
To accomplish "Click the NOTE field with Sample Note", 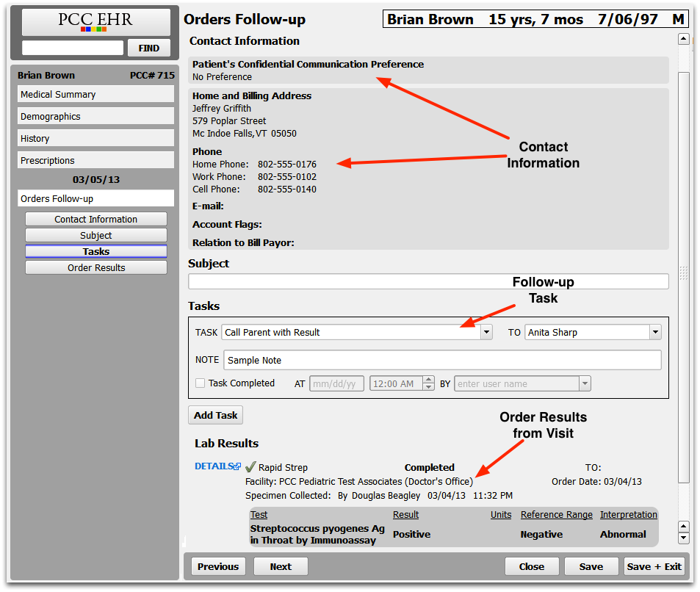I will pos(442,360).
